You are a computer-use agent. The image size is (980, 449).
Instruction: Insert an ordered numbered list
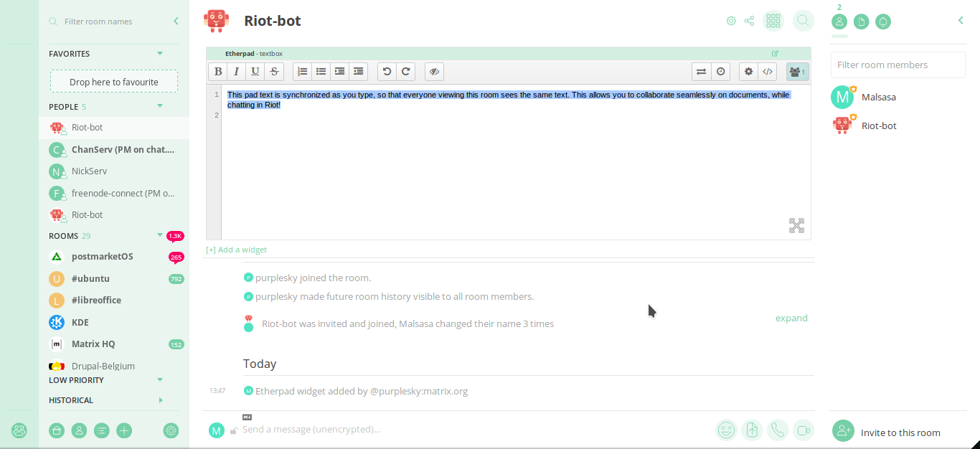pyautogui.click(x=303, y=72)
